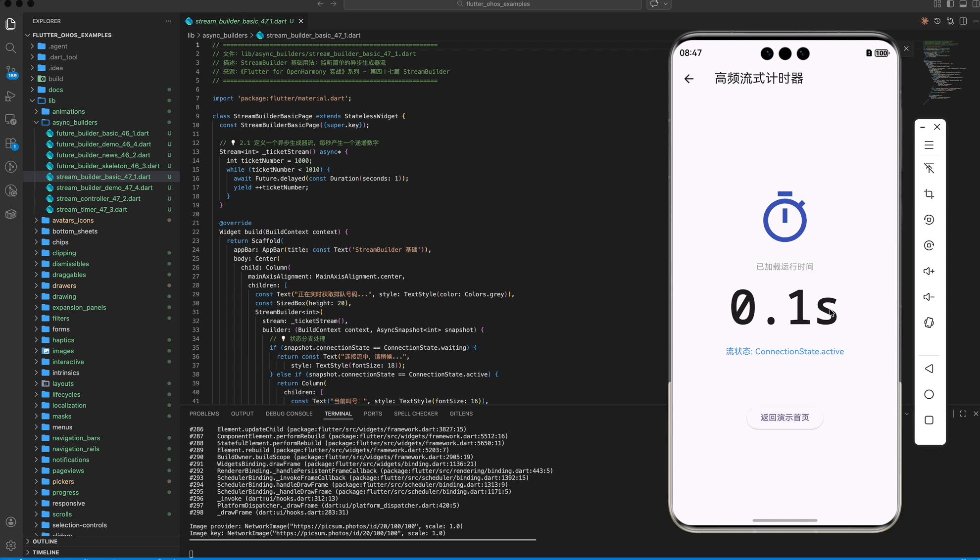This screenshot has width=980, height=560.
Task: Open Explorer views and more actions menu
Action: [168, 21]
